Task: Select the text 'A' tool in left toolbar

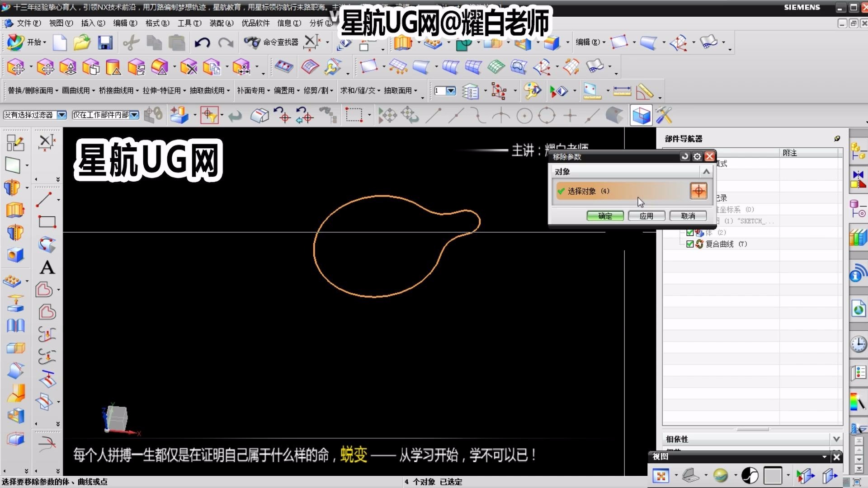Action: click(47, 267)
